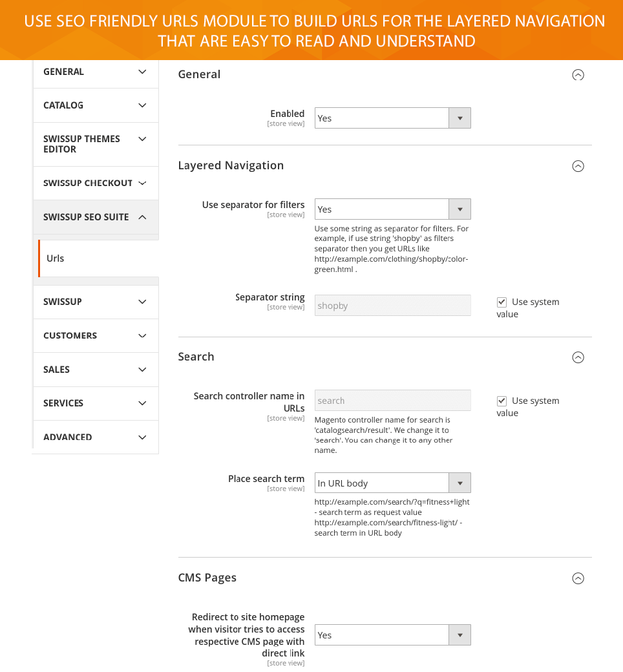Collapse the SWISSUP SEO SUITE group
Image resolution: width=623 pixels, height=672 pixels.
point(96,217)
